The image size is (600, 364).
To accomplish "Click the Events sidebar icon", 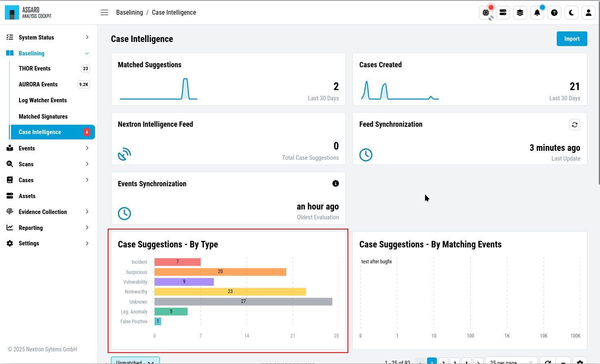I will click(10, 148).
